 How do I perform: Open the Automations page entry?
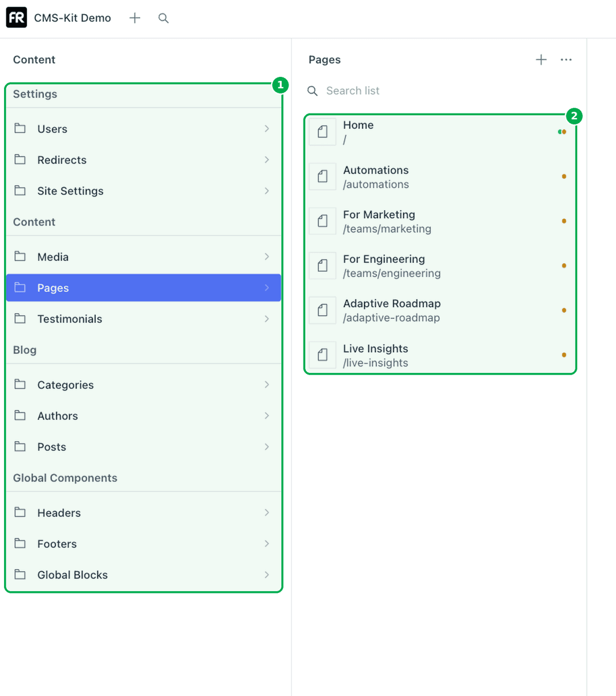[x=440, y=177]
